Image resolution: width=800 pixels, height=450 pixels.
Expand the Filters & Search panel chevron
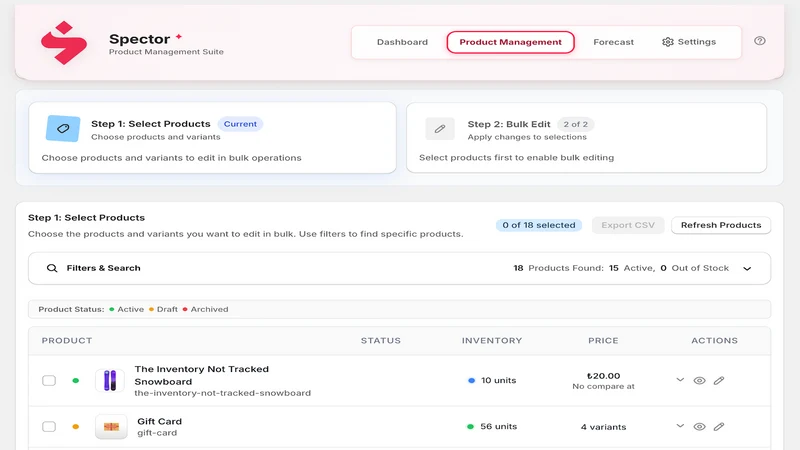[x=747, y=268]
